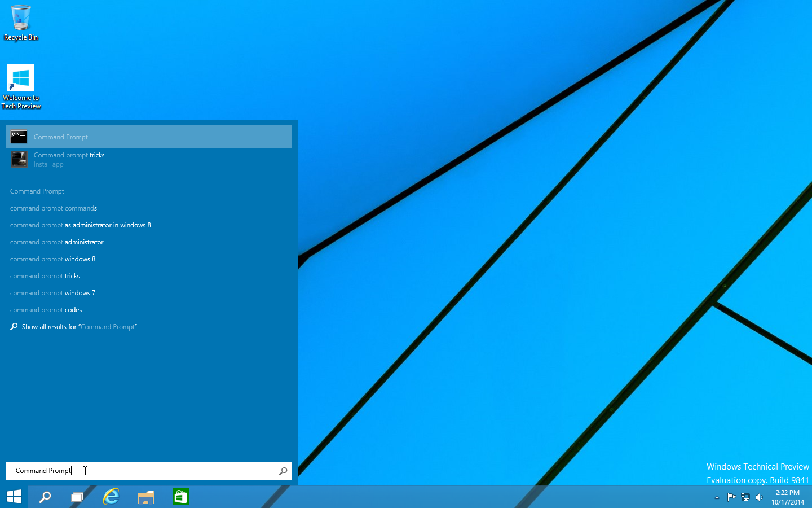The width and height of the screenshot is (812, 508).
Task: Open the Recycle Bin desktop icon
Action: point(21,23)
